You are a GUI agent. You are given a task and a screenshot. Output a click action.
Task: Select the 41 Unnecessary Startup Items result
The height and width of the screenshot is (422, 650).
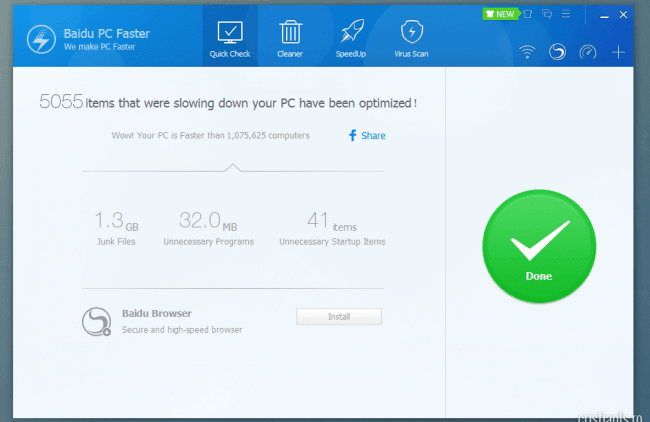pos(332,228)
